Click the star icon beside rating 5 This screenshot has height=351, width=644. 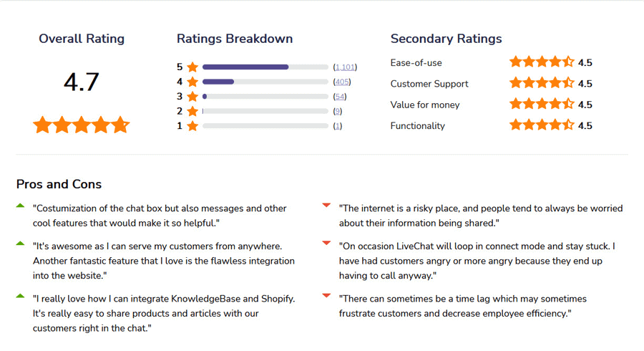[192, 67]
